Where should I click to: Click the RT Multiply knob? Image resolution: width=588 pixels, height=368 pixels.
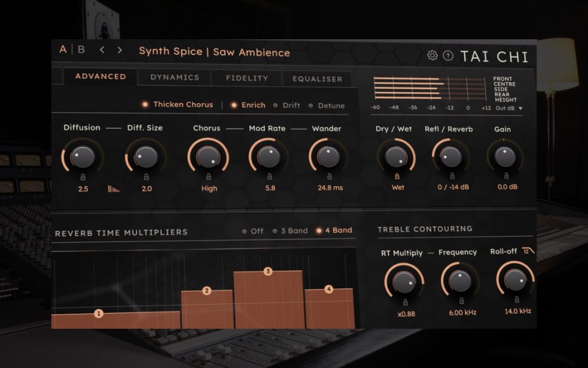(404, 282)
